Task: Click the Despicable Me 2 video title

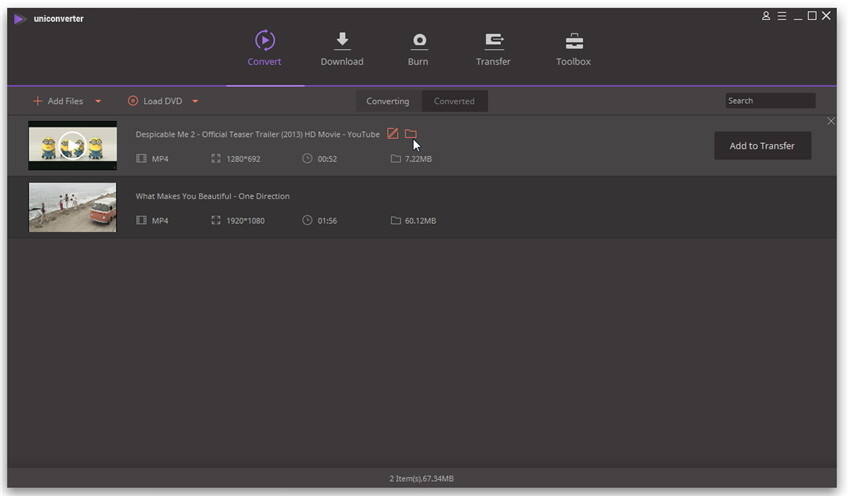Action: 257,134
